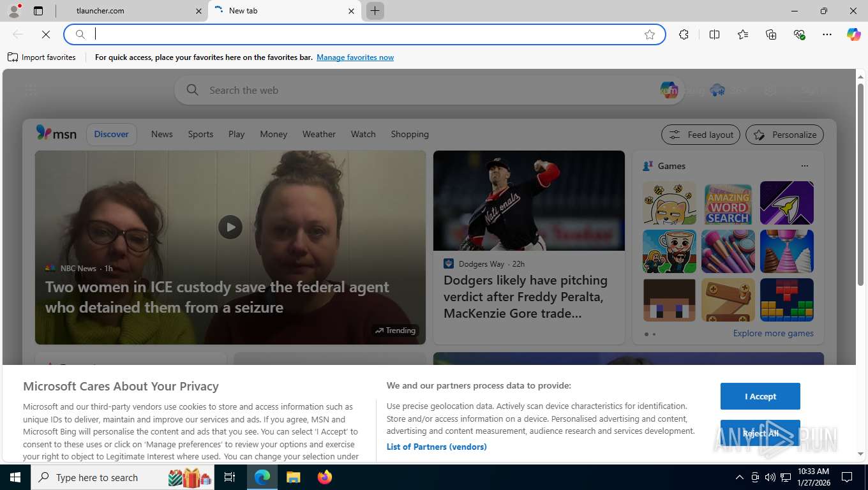Open the Extensions puzzle icon

click(684, 34)
